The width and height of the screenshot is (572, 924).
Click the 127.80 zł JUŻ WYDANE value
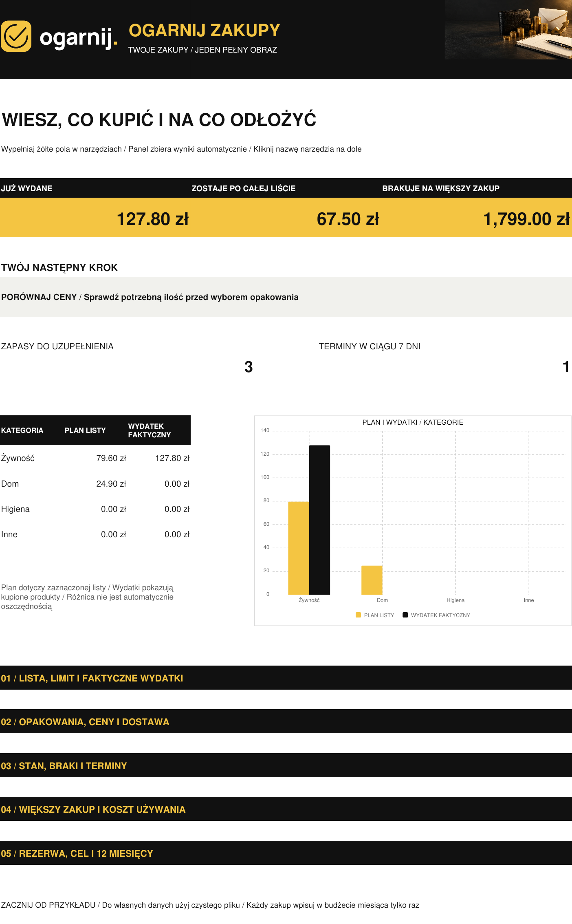(153, 219)
